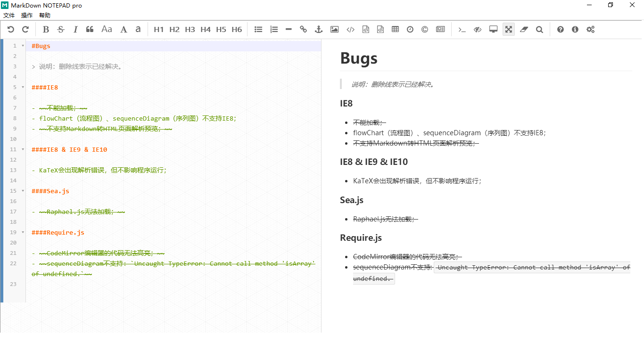Insert a code block
This screenshot has width=644, height=343.
[x=380, y=29]
